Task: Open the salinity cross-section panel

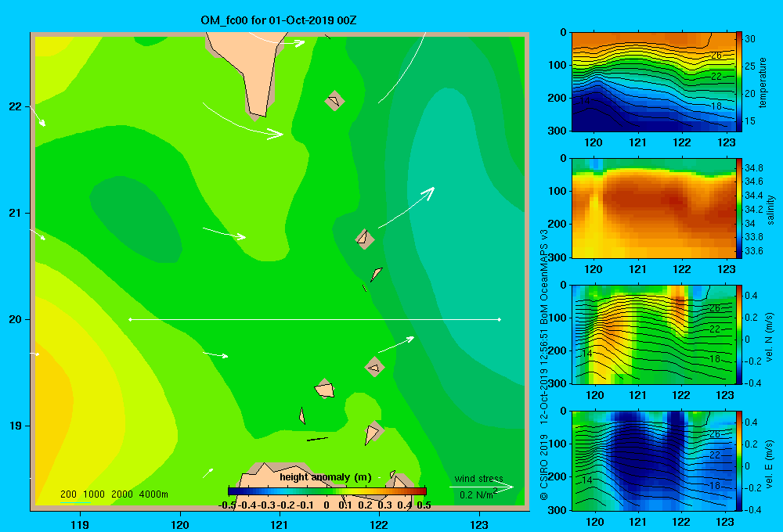Action: [x=653, y=208]
